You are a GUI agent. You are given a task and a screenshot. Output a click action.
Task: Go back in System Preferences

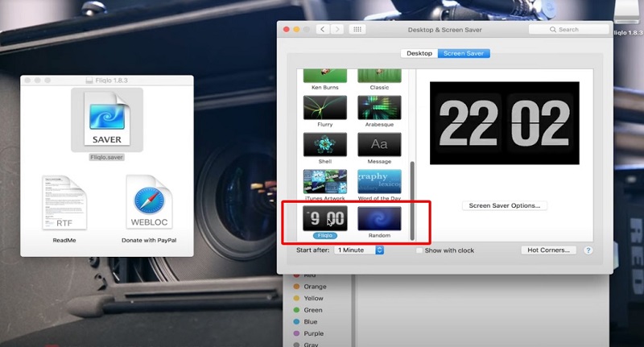pos(323,30)
